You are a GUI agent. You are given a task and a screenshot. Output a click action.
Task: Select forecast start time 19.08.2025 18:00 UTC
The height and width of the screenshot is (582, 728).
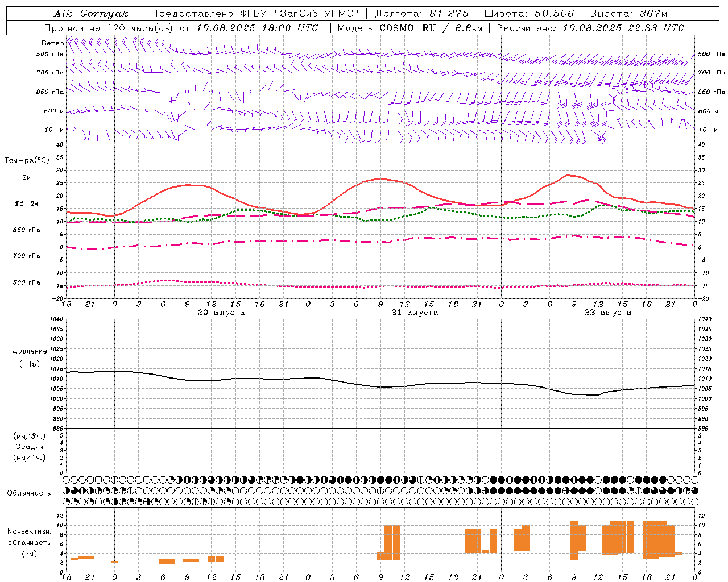click(257, 28)
